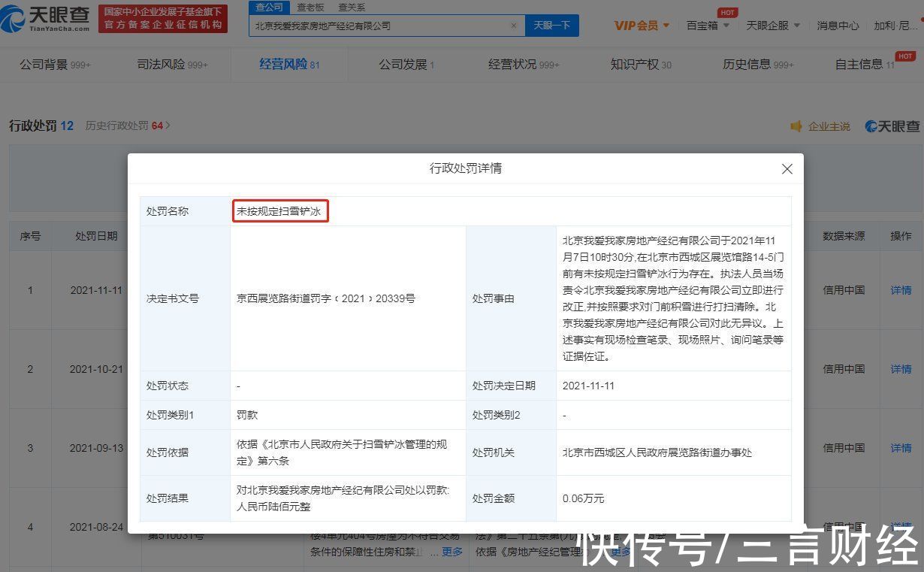Image resolution: width=924 pixels, height=572 pixels.
Task: Close the 行政处罚详情 dialog
Action: tap(787, 169)
